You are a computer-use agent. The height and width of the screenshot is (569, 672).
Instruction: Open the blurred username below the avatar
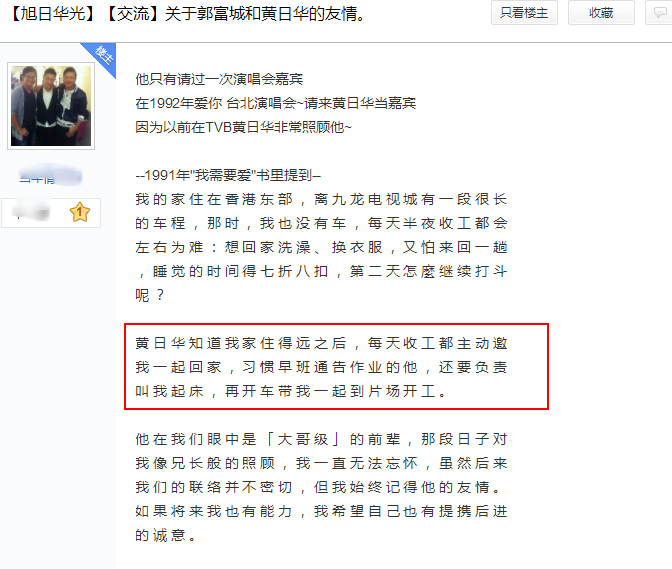[51, 176]
